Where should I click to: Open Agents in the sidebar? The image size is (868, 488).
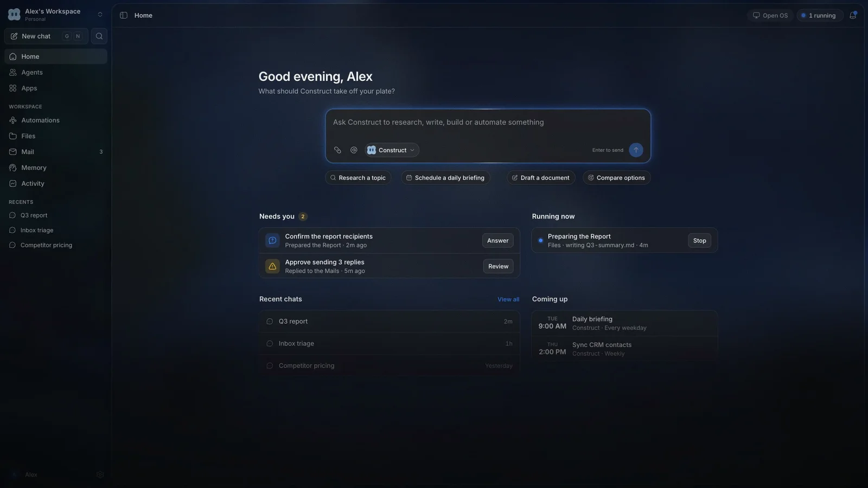point(56,72)
